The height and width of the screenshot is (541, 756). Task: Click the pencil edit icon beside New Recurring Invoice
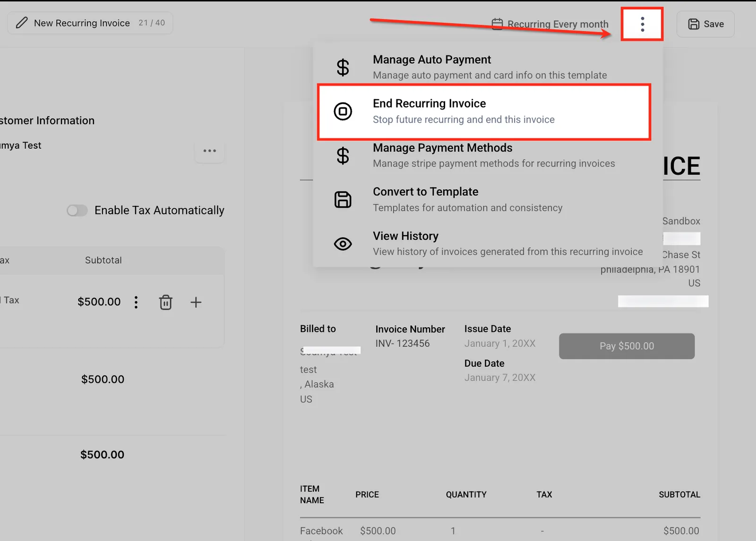22,23
